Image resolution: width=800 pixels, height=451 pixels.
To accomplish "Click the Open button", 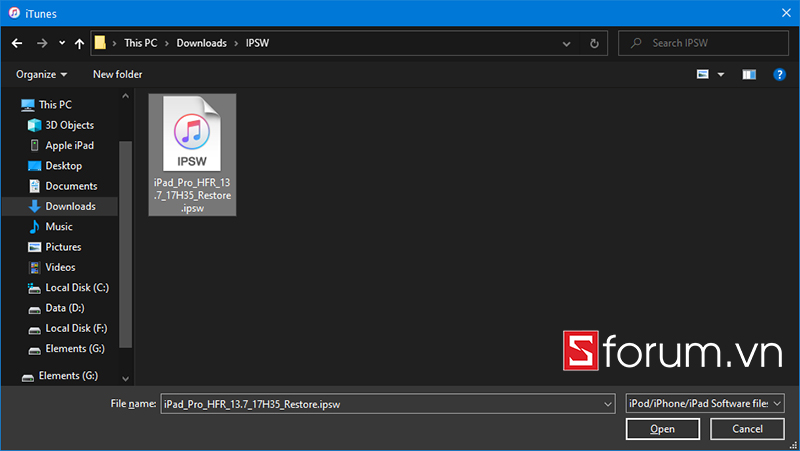I will [x=662, y=429].
